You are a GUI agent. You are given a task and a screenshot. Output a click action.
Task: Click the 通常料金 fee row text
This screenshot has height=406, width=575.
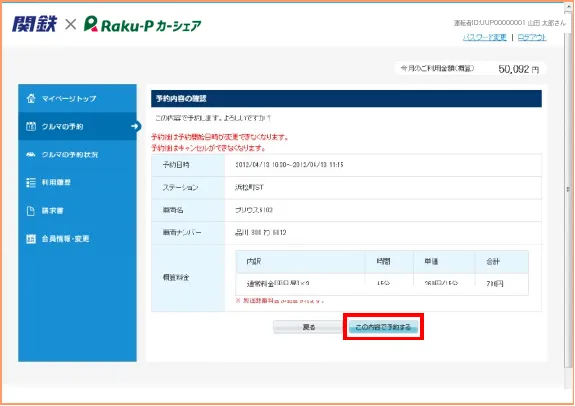point(278,284)
